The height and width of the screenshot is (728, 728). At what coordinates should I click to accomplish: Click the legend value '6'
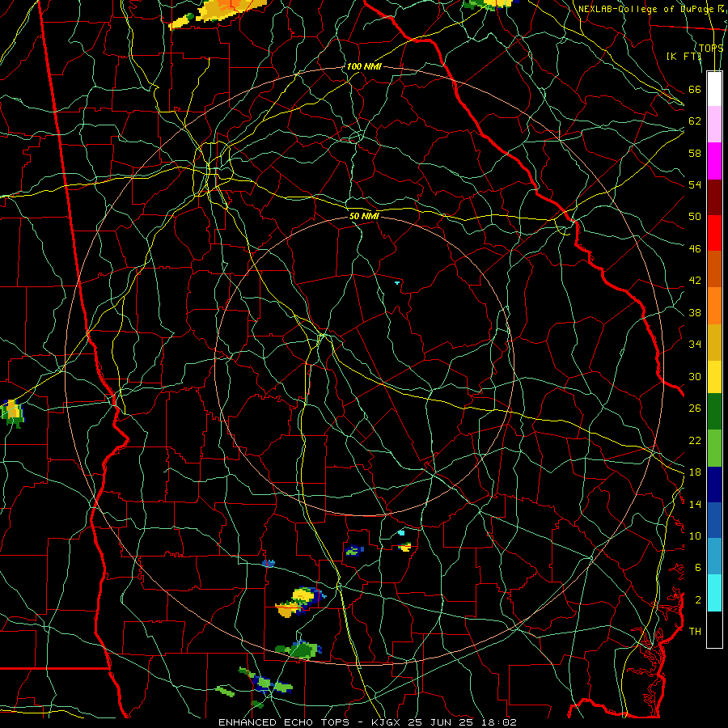697,568
